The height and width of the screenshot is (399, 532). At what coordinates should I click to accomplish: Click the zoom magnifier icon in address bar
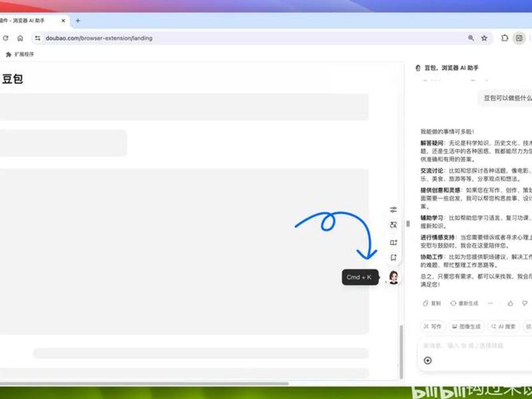(471, 38)
